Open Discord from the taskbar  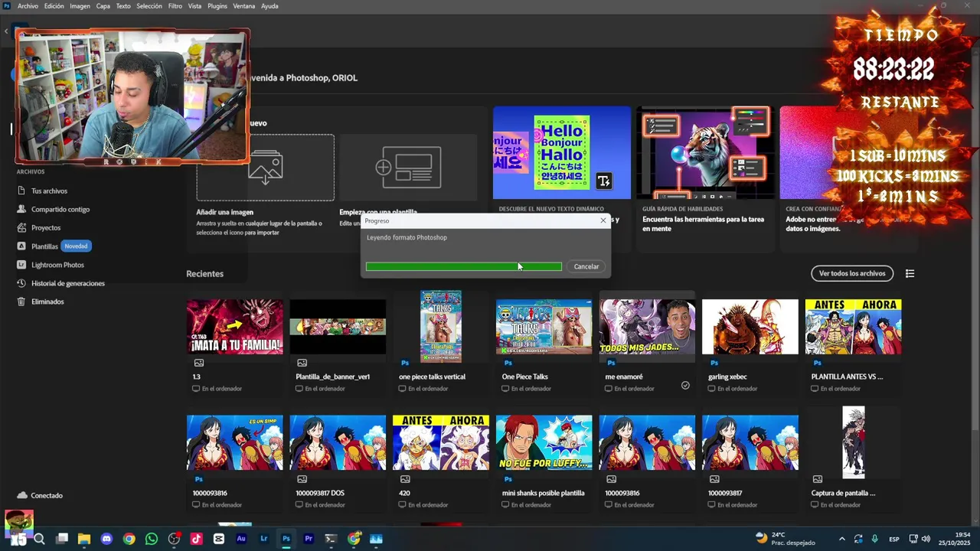(x=106, y=539)
